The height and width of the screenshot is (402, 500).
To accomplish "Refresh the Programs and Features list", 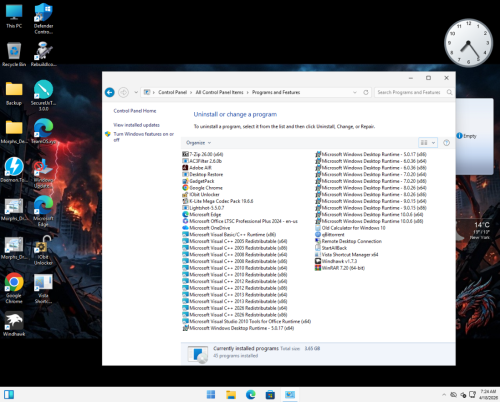I will (x=366, y=92).
